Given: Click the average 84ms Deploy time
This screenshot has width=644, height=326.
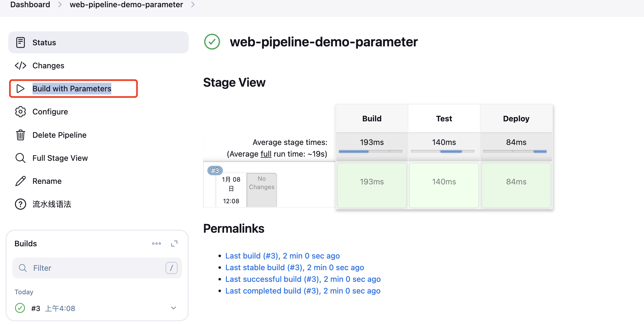Looking at the screenshot, I should (x=516, y=142).
